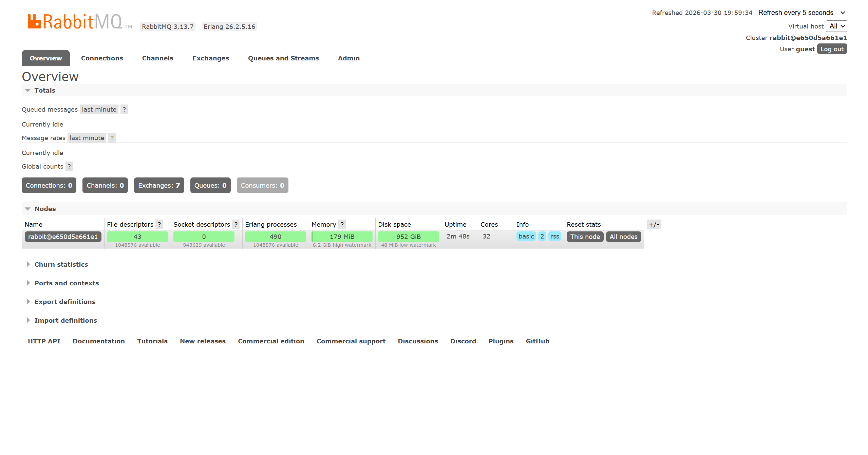Click the socket descriptors 0 bar

(x=204, y=236)
